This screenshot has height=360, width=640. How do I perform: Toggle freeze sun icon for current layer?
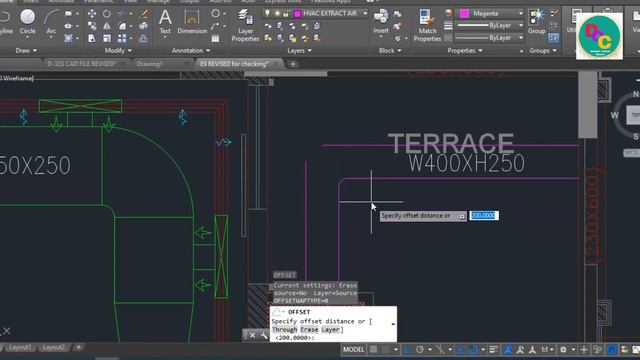277,13
